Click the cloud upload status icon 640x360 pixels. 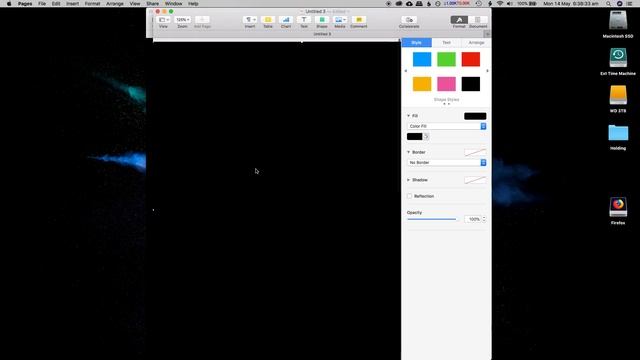tap(409, 4)
